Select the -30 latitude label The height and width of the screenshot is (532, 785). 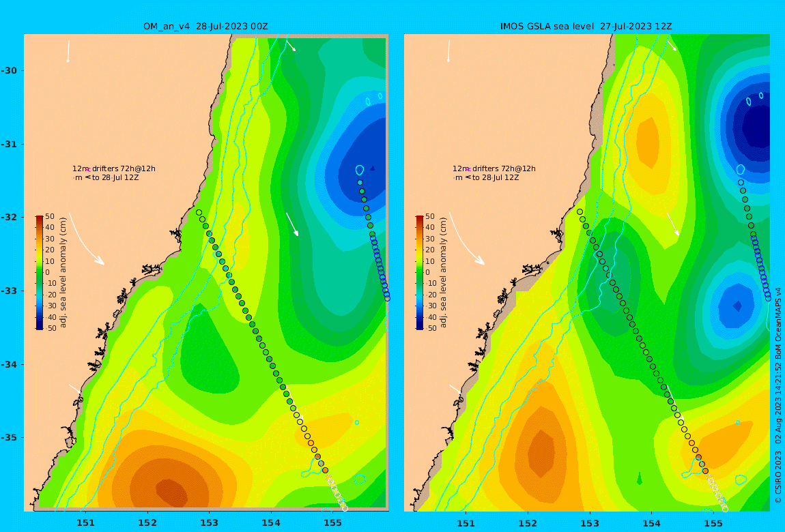pos(8,70)
